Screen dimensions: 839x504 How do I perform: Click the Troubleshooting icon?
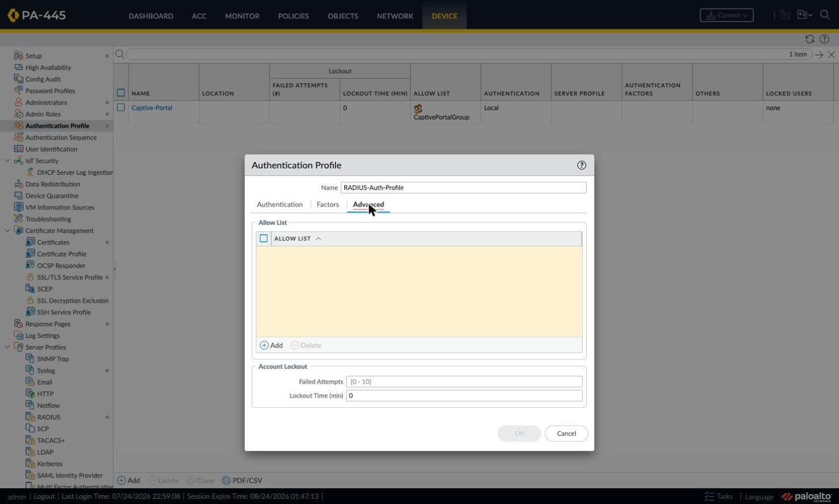(18, 219)
